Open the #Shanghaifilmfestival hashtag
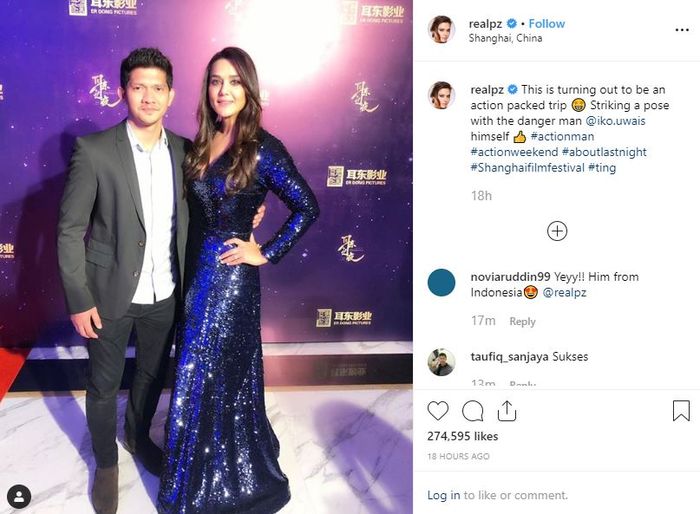The width and height of the screenshot is (700, 514). coord(527,167)
